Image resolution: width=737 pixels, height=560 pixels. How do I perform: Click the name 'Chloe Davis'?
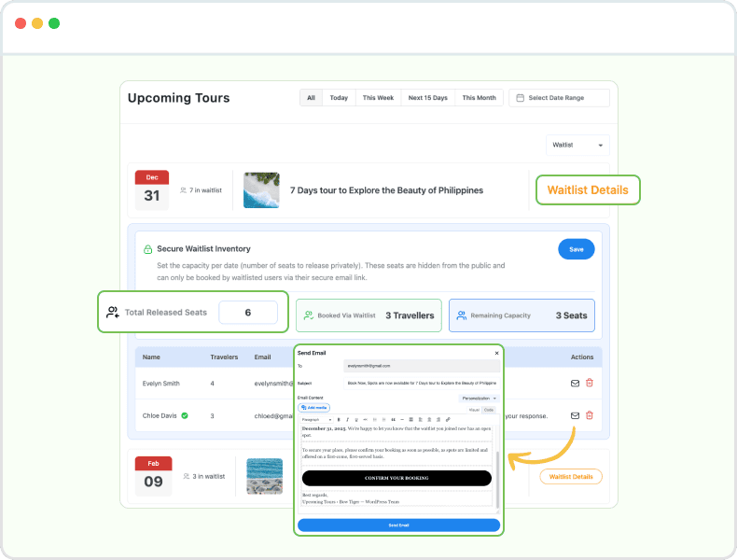160,415
